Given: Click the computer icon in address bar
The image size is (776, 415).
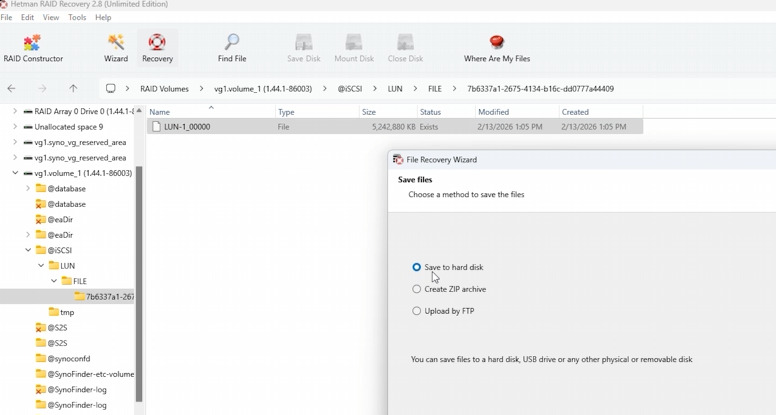Looking at the screenshot, I should [x=111, y=89].
